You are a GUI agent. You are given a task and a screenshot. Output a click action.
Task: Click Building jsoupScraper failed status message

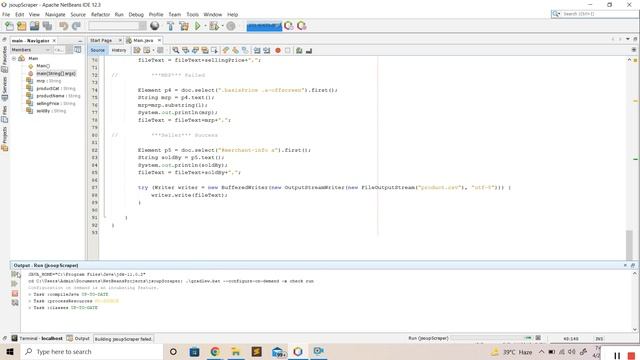(123, 339)
